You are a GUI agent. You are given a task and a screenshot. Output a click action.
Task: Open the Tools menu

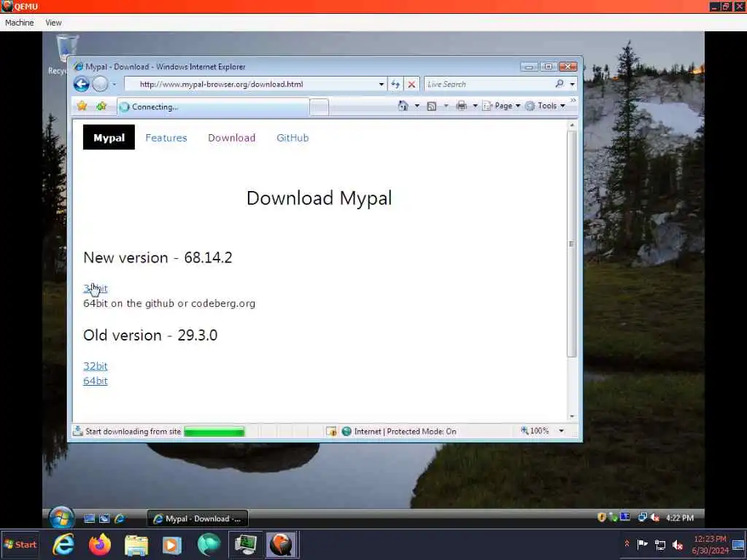[545, 106]
